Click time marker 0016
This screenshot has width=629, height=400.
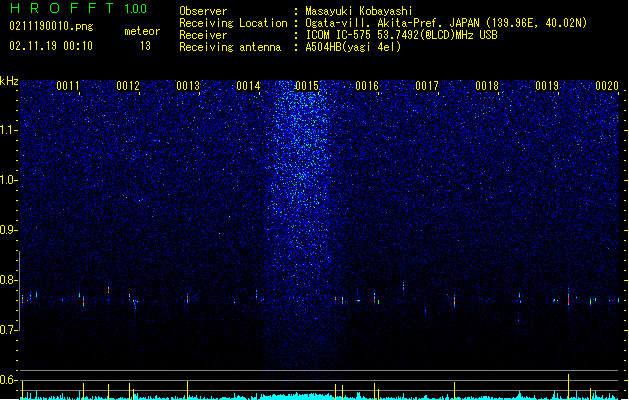click(x=367, y=85)
